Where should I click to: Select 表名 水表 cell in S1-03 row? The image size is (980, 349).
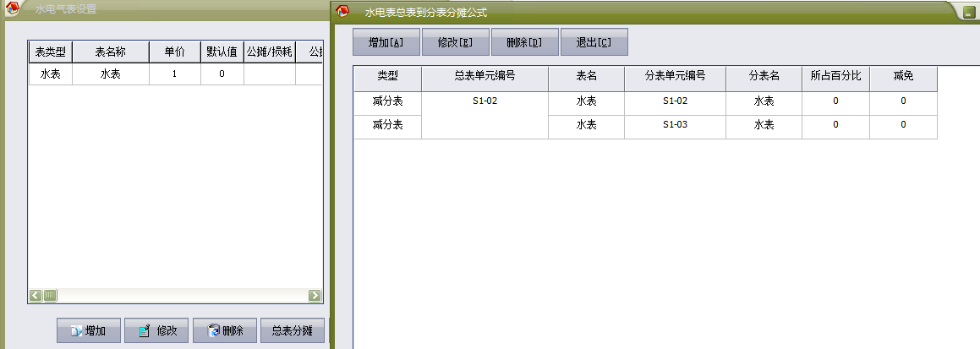tap(586, 127)
